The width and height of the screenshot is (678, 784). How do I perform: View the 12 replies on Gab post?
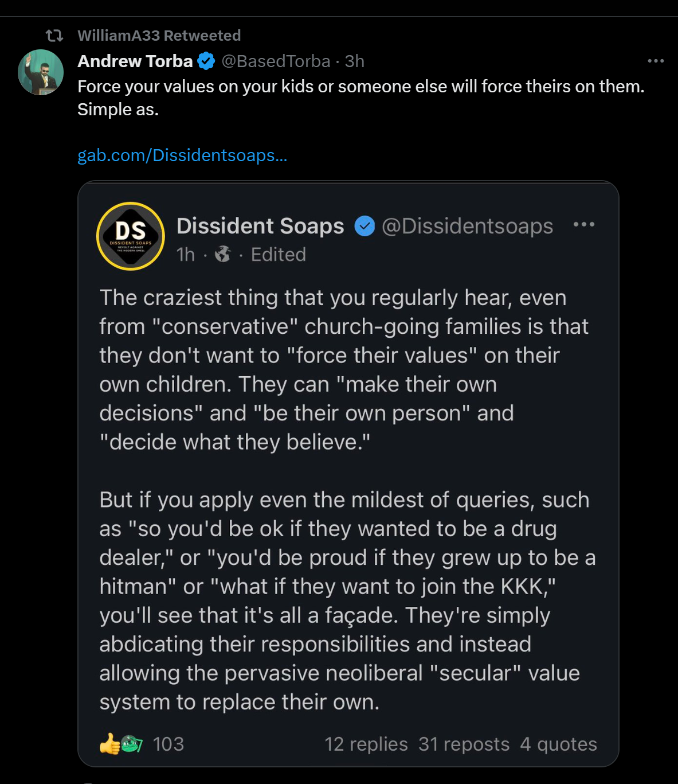(366, 744)
